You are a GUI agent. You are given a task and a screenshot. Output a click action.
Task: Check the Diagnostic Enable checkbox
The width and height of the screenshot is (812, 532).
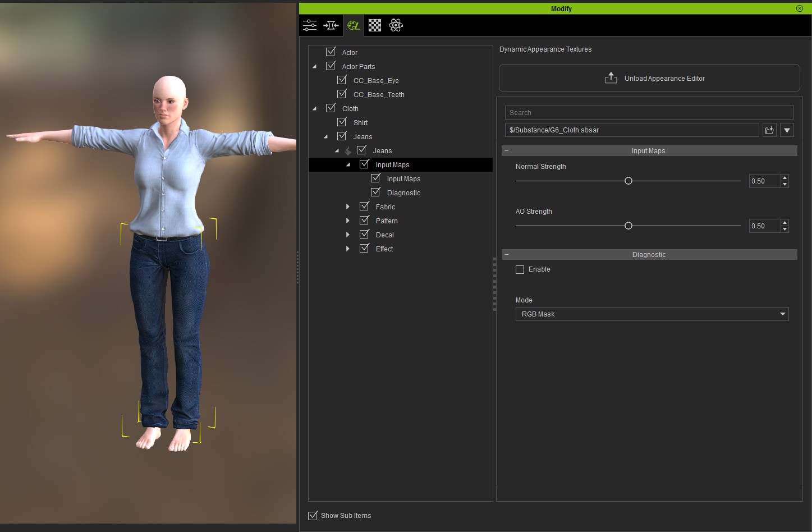point(520,269)
